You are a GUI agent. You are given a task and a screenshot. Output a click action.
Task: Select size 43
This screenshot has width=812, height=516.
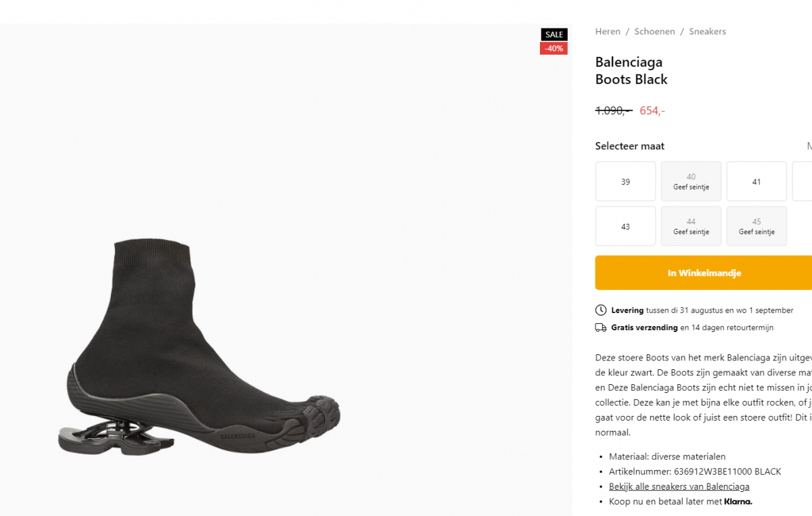625,226
